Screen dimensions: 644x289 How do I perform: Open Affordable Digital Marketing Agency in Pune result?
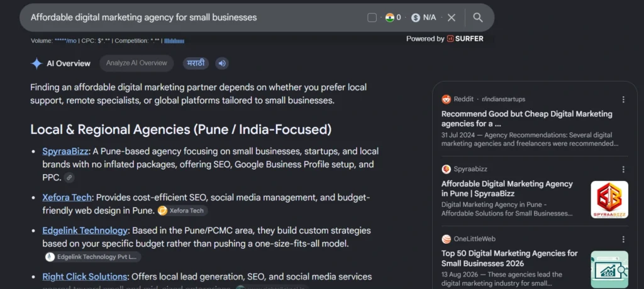tap(507, 188)
